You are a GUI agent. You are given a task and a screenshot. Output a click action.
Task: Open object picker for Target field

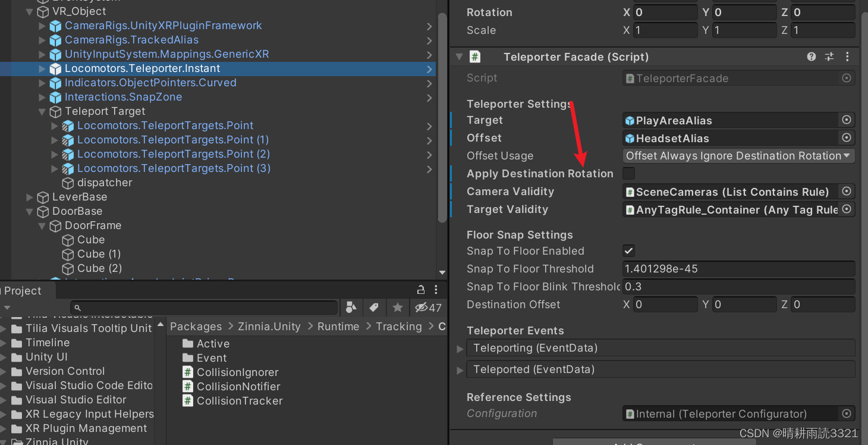pyautogui.click(x=847, y=120)
